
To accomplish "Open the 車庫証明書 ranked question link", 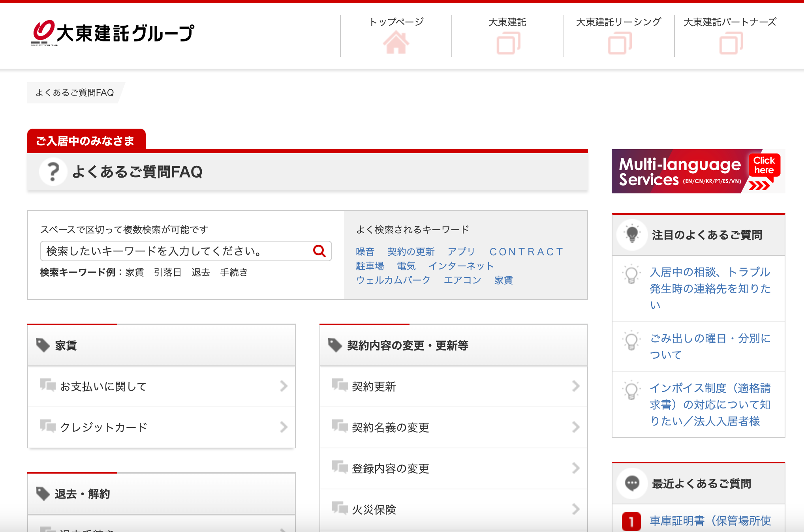I will point(710,521).
